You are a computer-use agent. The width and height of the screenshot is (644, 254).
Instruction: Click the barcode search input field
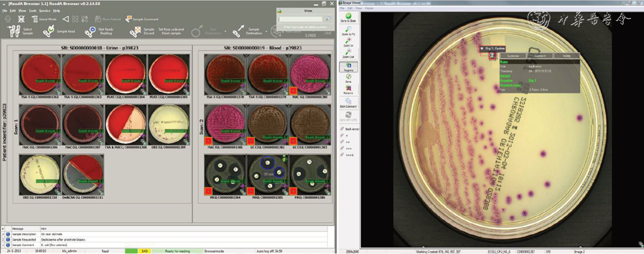[301, 19]
